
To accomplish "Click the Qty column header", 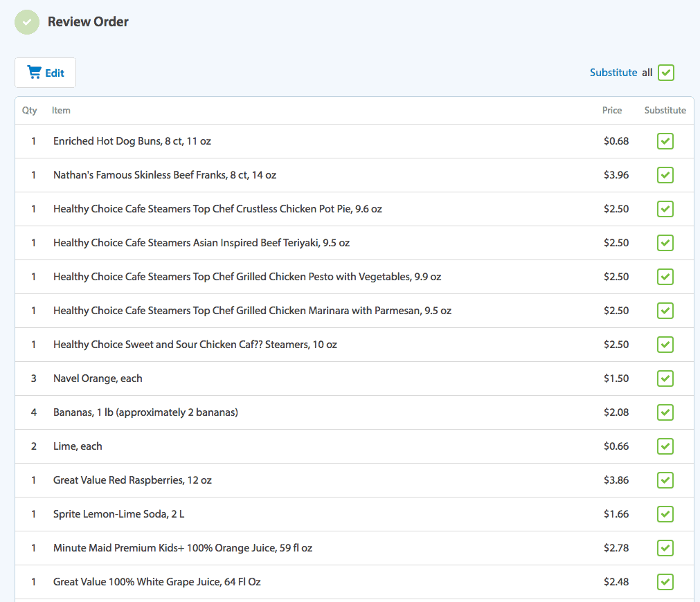I will point(30,111).
